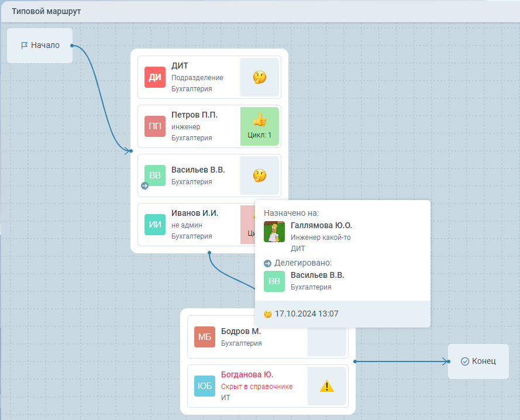Click the ВВ avatar in the Васильев В.В. card
Image resolution: width=520 pixels, height=420 pixels.
point(155,175)
